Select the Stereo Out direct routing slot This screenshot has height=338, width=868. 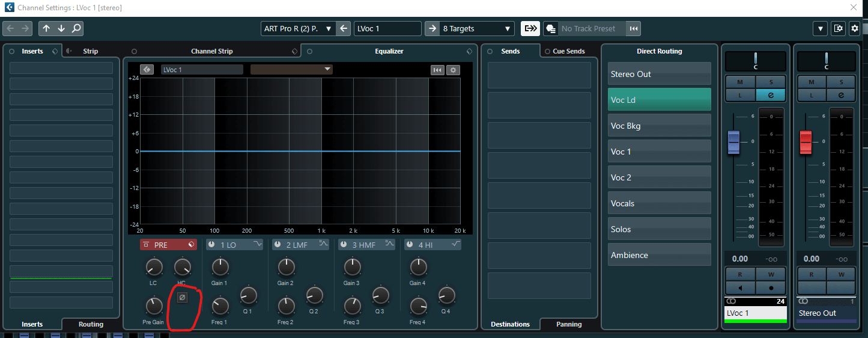coord(659,74)
